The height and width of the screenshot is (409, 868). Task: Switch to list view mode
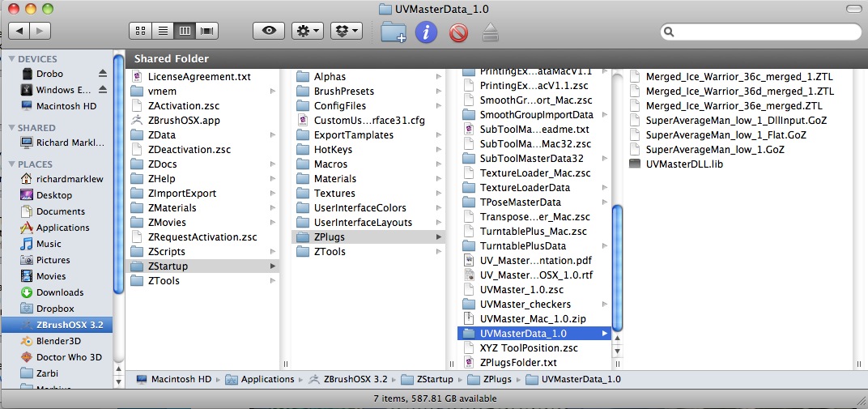point(163,31)
